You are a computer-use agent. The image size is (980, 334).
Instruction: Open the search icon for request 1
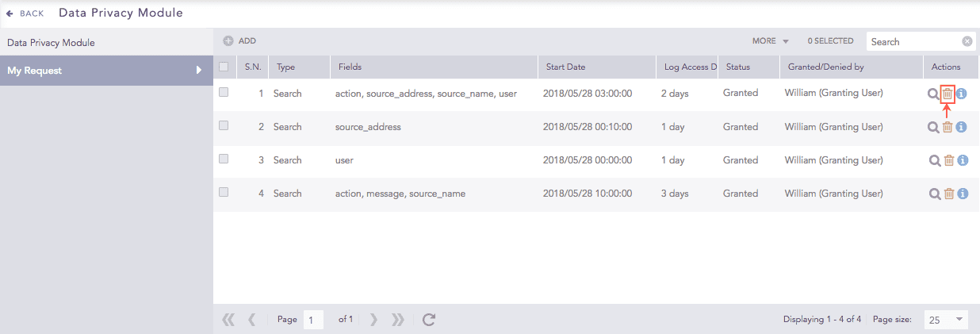pos(934,94)
